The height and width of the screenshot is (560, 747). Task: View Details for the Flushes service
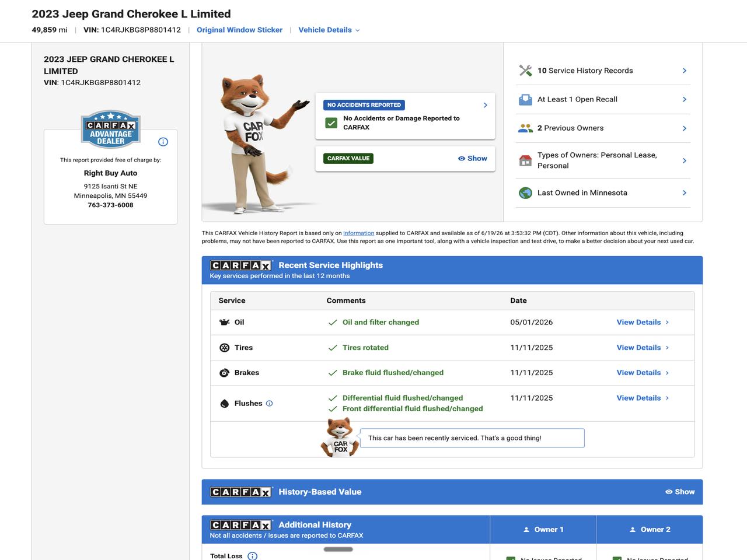click(x=643, y=398)
